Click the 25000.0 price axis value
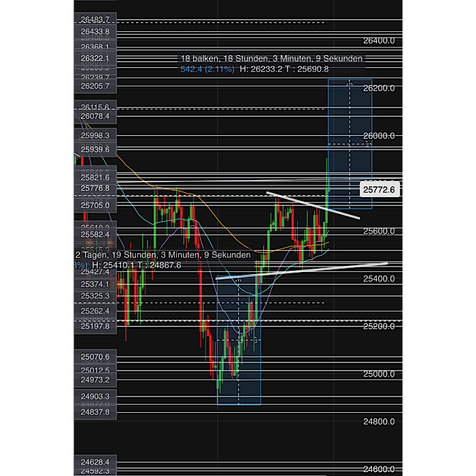The image size is (476, 476). pyautogui.click(x=379, y=374)
